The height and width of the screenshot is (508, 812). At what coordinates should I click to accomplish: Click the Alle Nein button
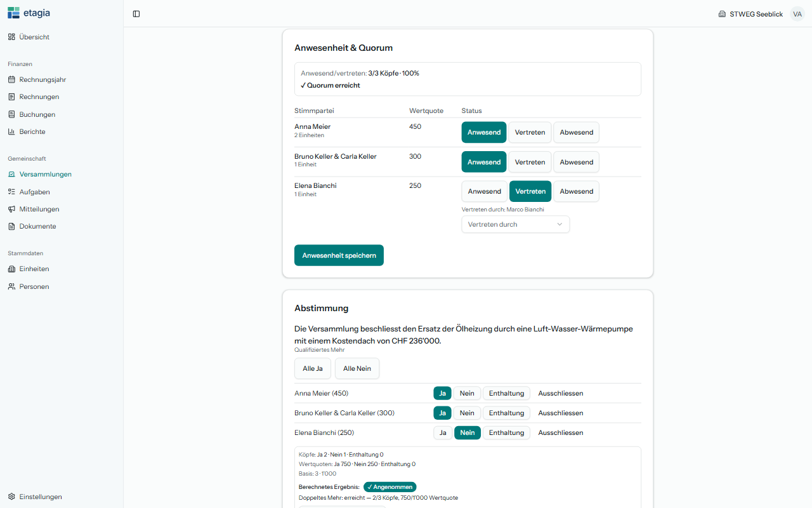pos(357,368)
